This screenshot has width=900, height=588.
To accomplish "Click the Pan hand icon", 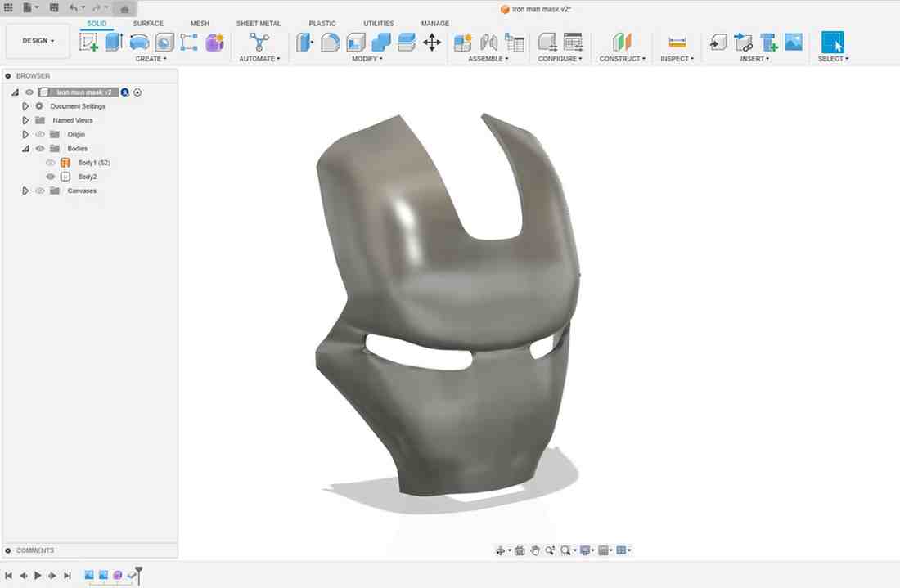I will pos(534,550).
